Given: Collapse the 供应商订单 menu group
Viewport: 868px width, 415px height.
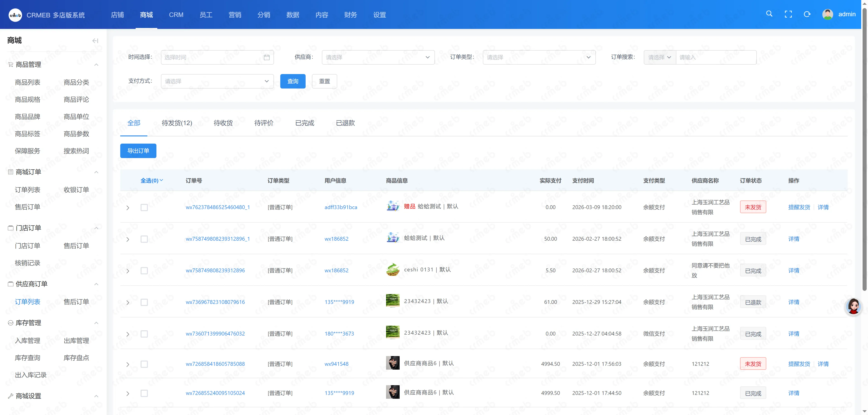Looking at the screenshot, I should [x=96, y=284].
